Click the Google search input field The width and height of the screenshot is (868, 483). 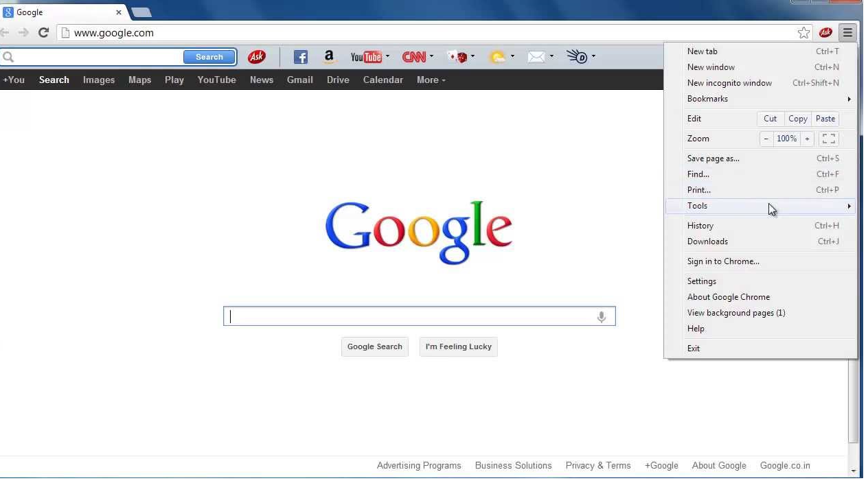(x=412, y=316)
